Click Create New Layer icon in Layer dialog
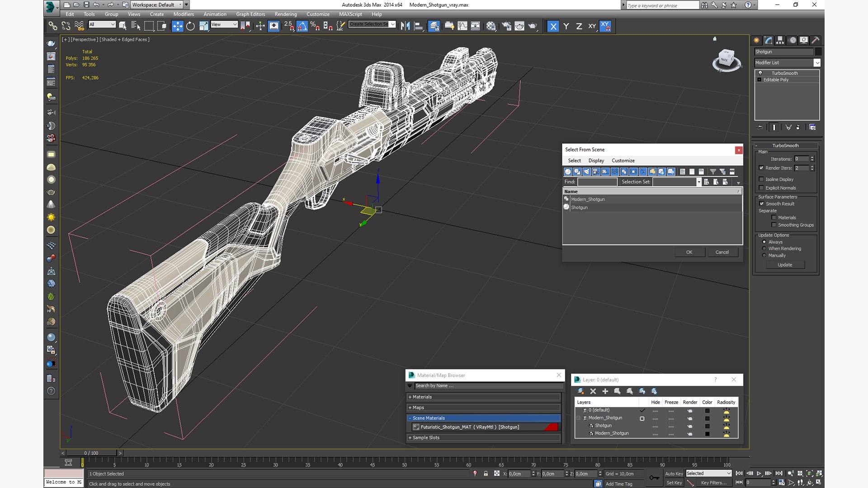This screenshot has height=488, width=868. [581, 391]
